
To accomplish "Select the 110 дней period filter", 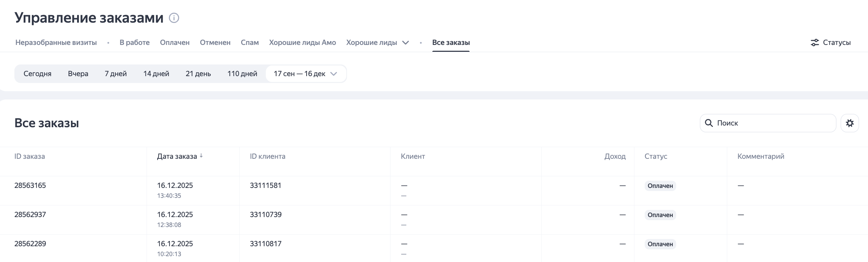I will 242,74.
